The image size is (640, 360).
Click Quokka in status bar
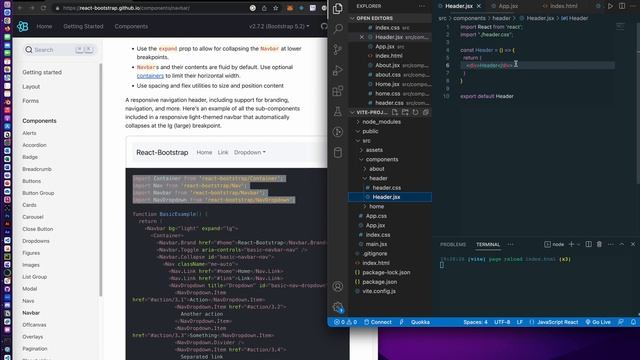click(x=420, y=322)
